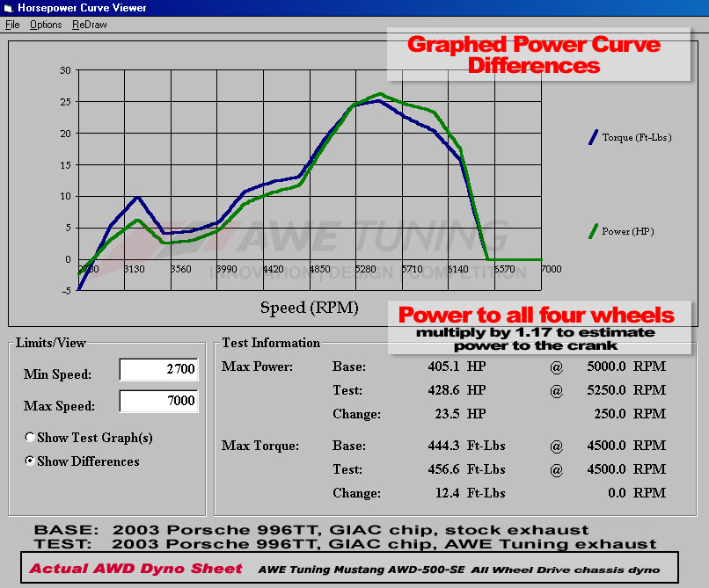The image size is (709, 588).
Task: Click the 25 y-axis tick label
Action: click(x=66, y=102)
